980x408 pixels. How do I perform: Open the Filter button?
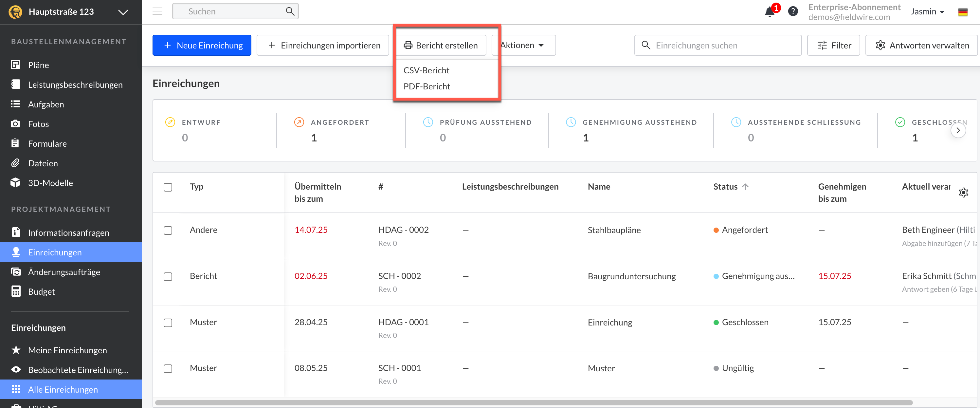834,45
